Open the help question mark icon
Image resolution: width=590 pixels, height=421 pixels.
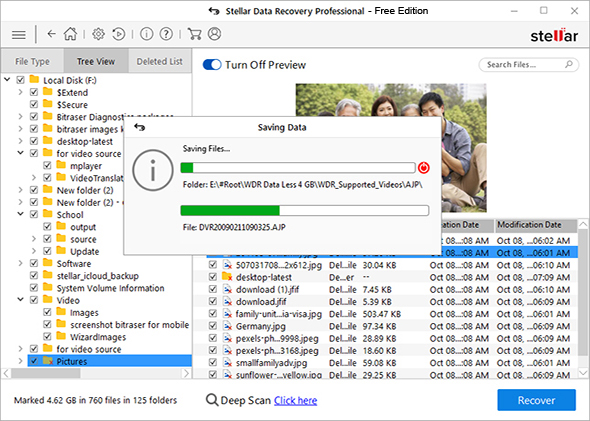tap(166, 34)
